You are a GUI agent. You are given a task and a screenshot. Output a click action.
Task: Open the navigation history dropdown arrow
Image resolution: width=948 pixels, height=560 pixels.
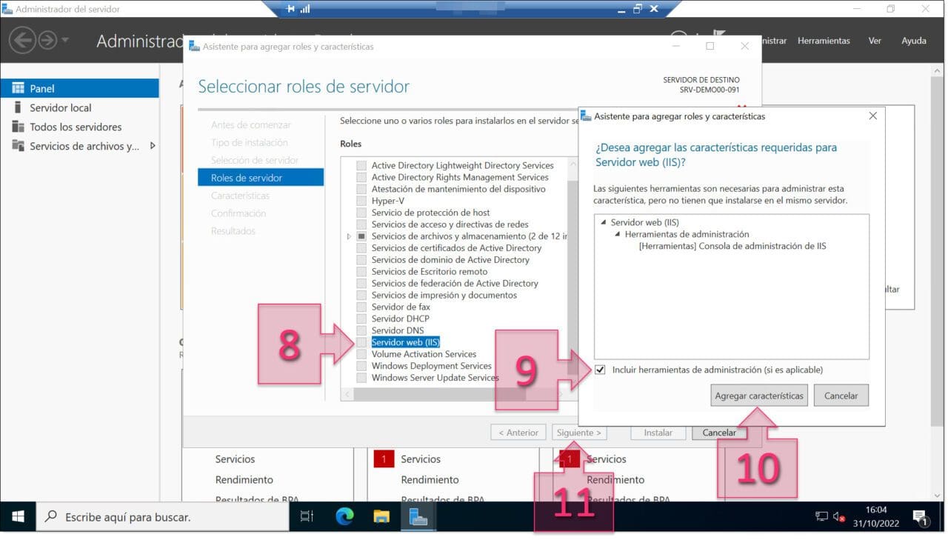[x=65, y=40]
